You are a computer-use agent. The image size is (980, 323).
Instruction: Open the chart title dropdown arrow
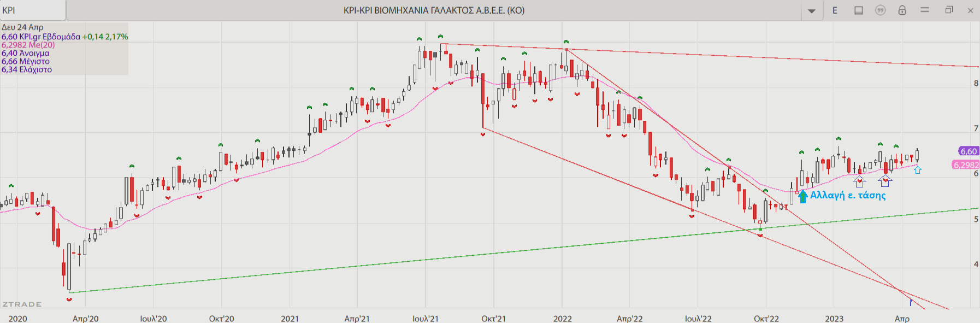812,10
